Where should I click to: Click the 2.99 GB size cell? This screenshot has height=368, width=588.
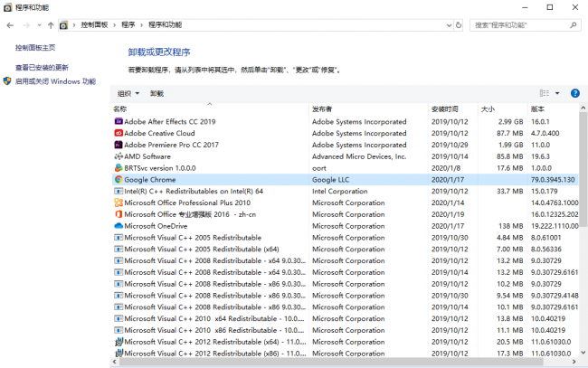coord(511,122)
